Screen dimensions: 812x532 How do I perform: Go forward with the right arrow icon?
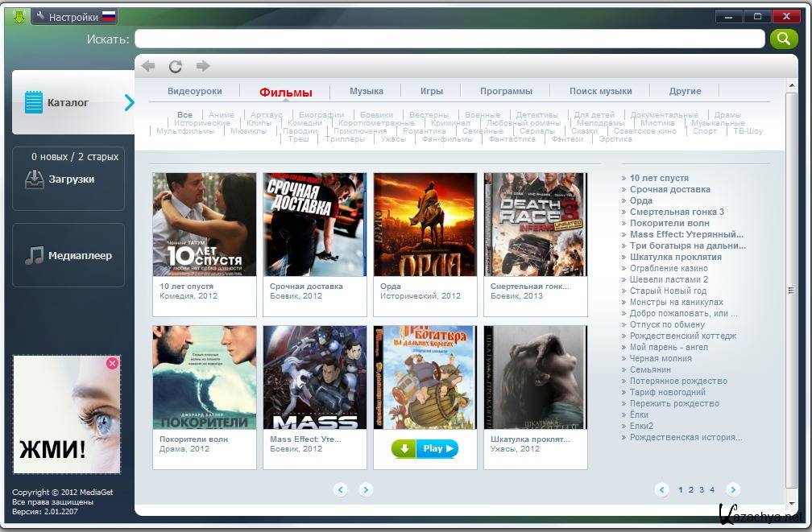click(202, 66)
